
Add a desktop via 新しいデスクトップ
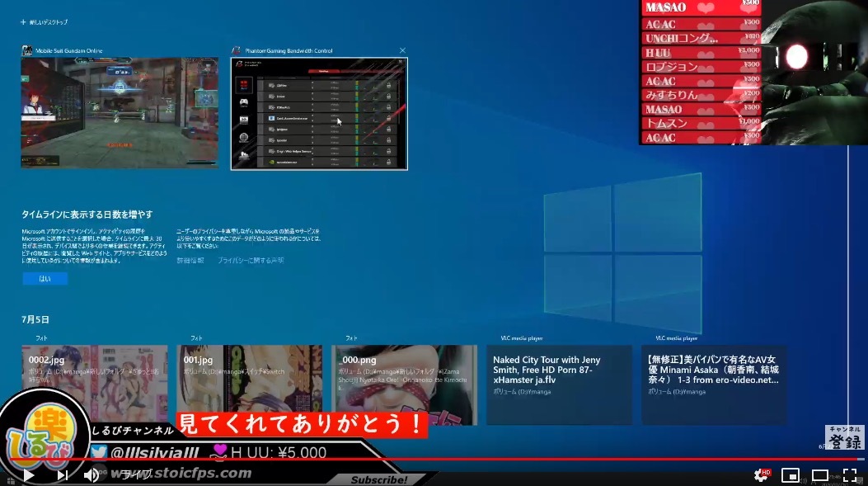[x=45, y=22]
